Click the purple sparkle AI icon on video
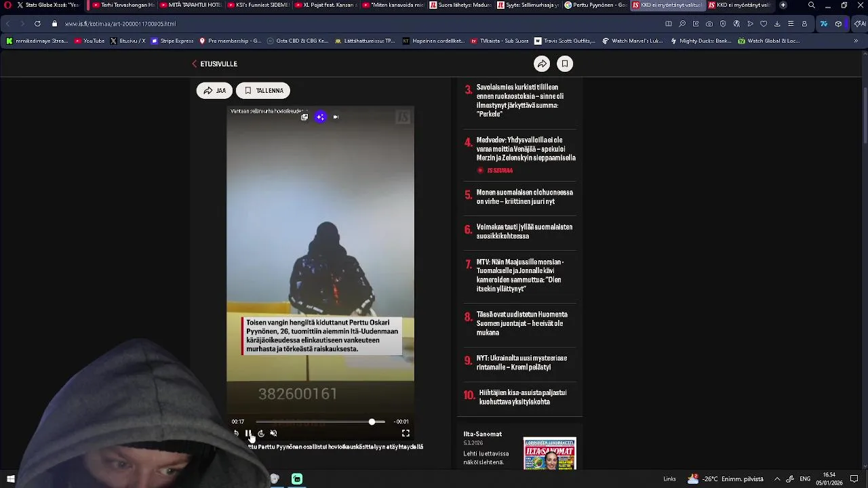 point(320,117)
